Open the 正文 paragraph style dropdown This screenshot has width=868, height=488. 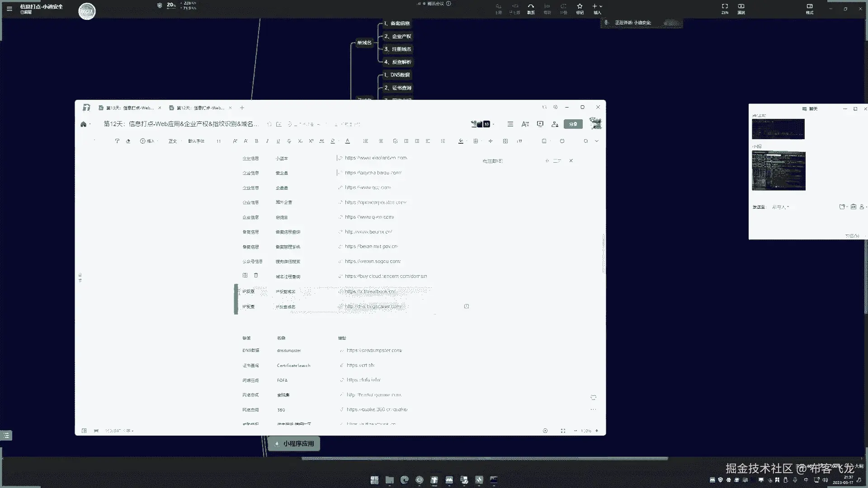173,141
